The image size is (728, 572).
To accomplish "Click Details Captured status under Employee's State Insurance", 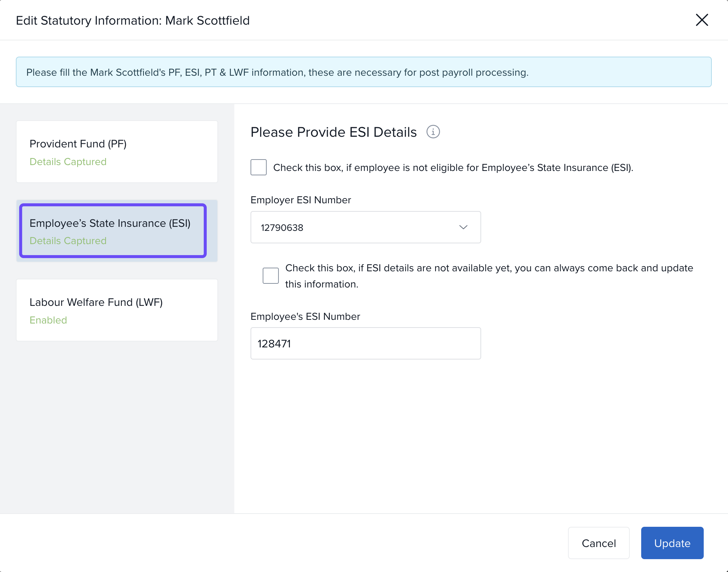I will [x=68, y=241].
